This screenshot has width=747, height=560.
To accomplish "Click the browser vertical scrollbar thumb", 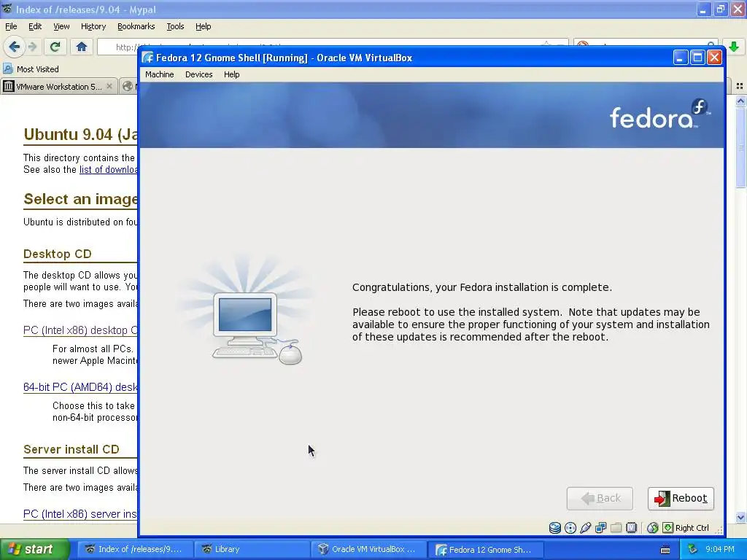I will 740,147.
